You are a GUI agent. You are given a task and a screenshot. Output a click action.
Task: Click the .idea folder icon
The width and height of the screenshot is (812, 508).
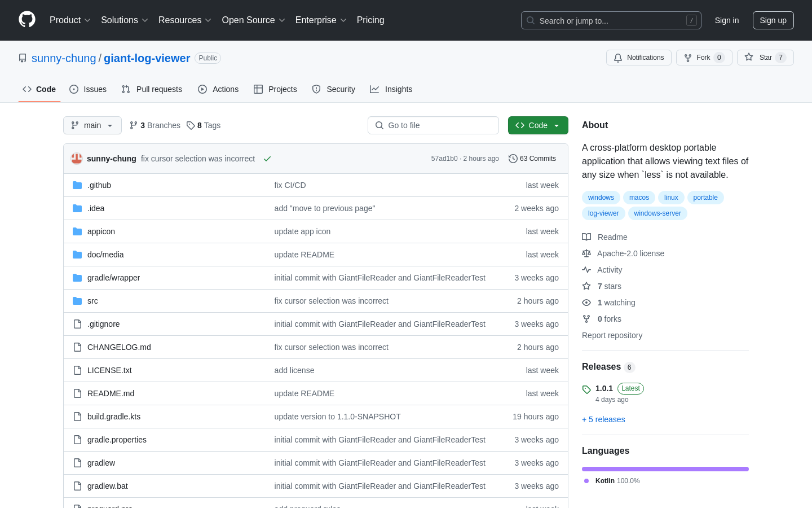(x=77, y=208)
